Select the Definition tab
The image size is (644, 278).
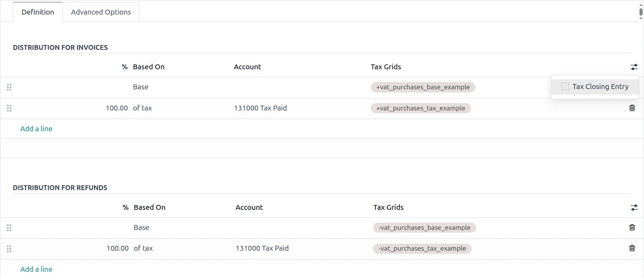[38, 12]
